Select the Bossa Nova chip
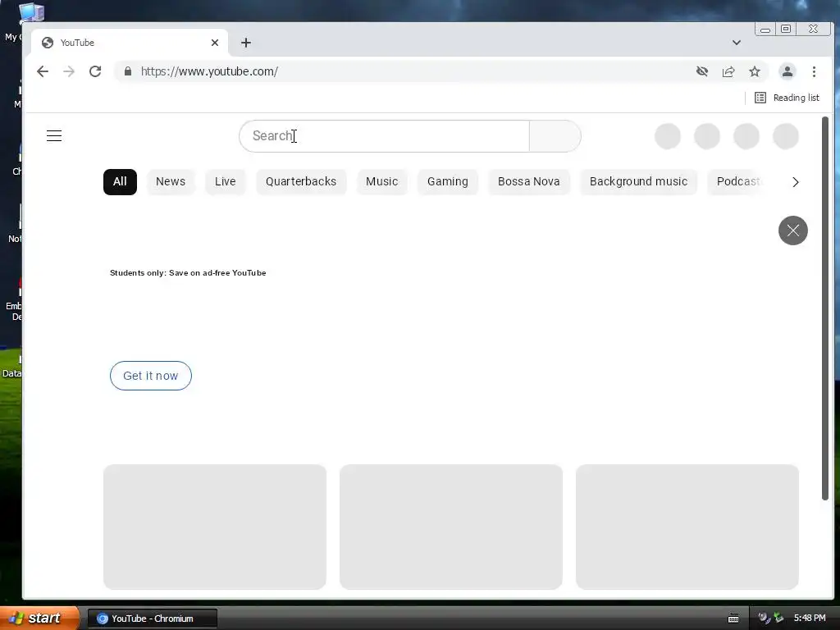Screen dimensions: 840x630 pos(529,181)
